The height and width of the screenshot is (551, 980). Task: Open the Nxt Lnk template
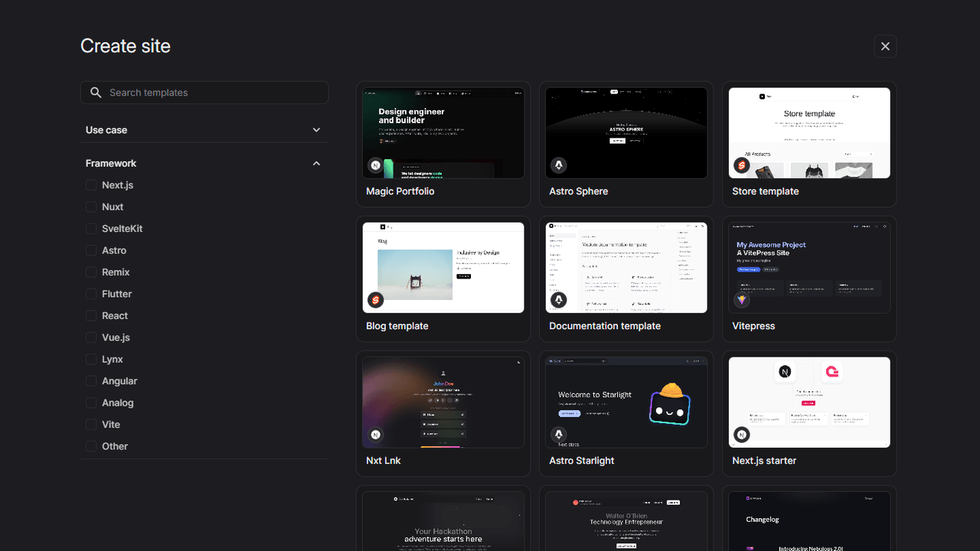pos(443,413)
